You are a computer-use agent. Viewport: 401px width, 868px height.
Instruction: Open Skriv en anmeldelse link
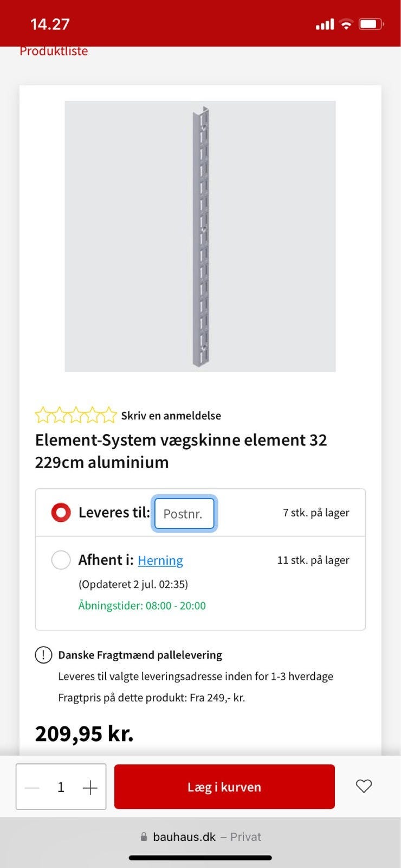click(x=171, y=415)
